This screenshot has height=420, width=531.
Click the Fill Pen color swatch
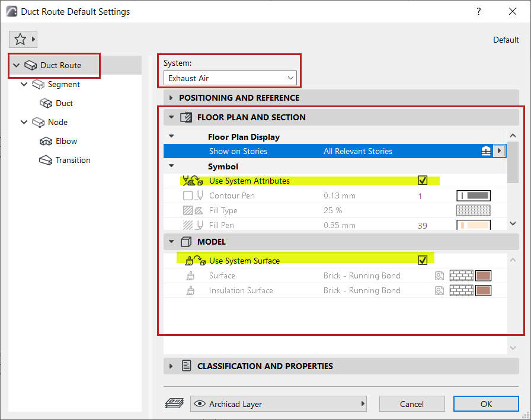(x=474, y=225)
